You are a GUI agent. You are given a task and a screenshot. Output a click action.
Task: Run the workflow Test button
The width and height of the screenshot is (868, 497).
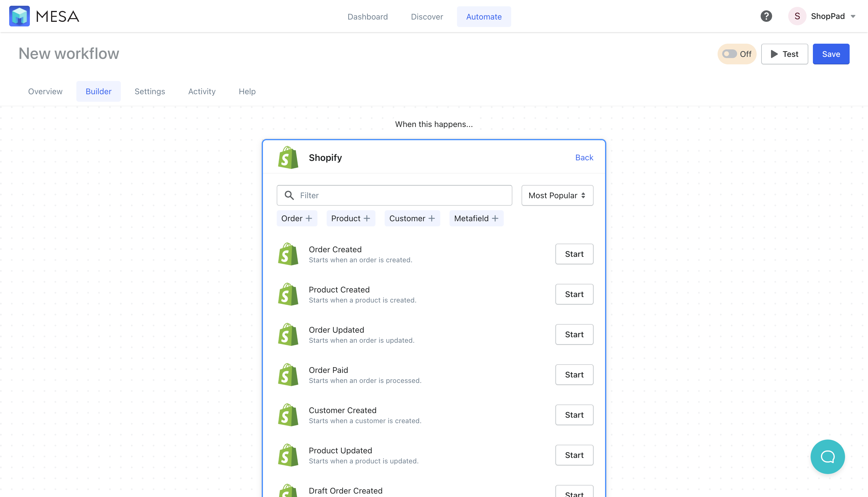pyautogui.click(x=784, y=54)
